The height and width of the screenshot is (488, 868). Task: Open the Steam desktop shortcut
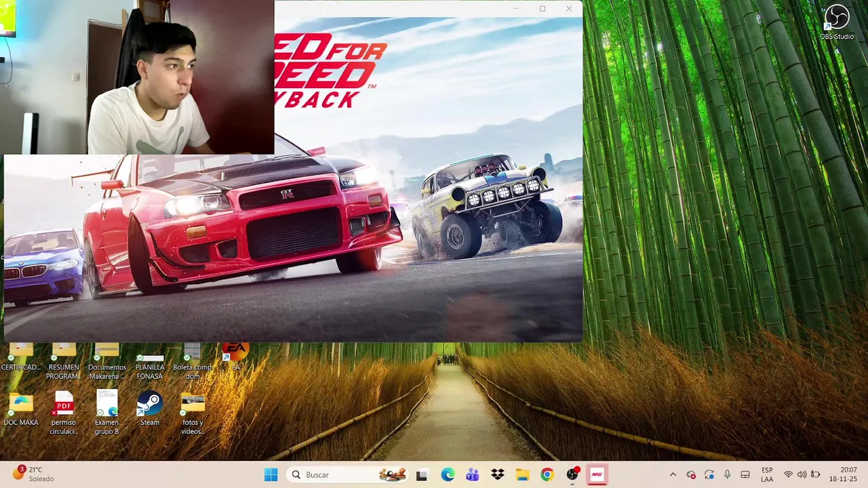(x=149, y=409)
